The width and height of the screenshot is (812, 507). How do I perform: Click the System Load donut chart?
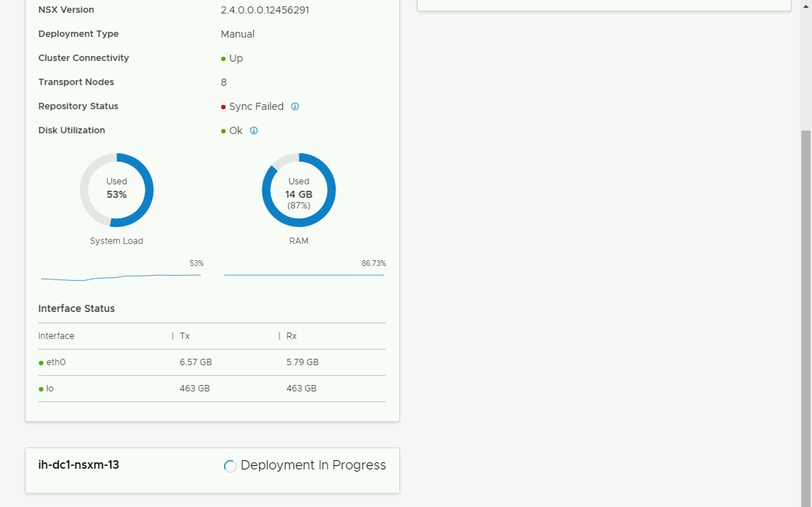(117, 190)
